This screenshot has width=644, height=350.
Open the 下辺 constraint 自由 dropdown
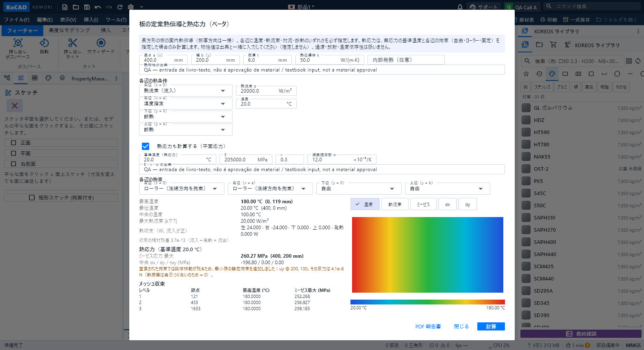(x=359, y=189)
